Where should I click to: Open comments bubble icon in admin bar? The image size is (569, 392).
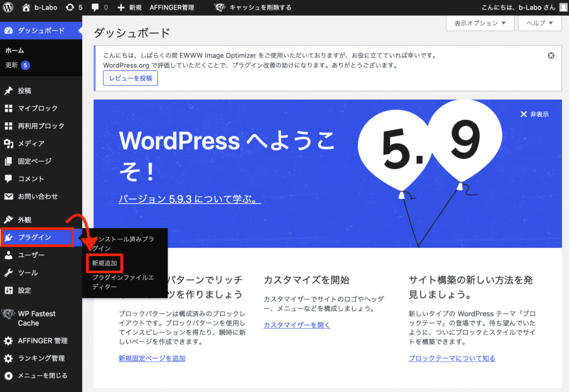95,7
